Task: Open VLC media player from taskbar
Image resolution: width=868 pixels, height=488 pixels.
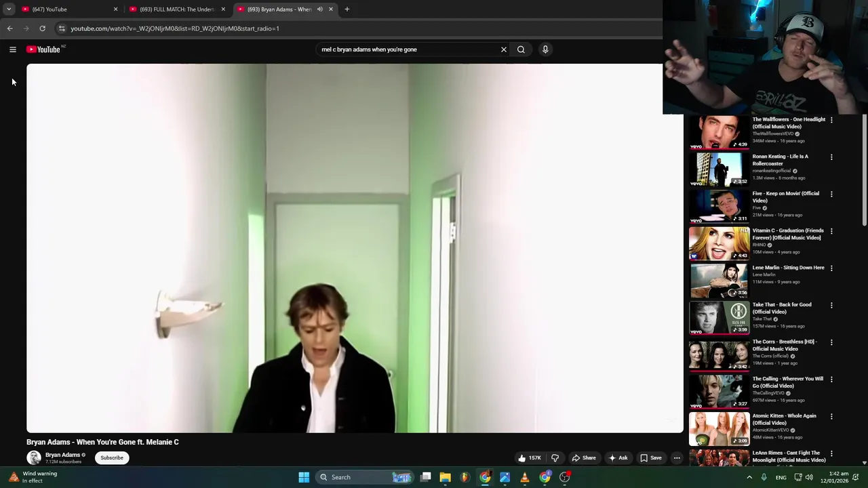Action: pyautogui.click(x=524, y=477)
